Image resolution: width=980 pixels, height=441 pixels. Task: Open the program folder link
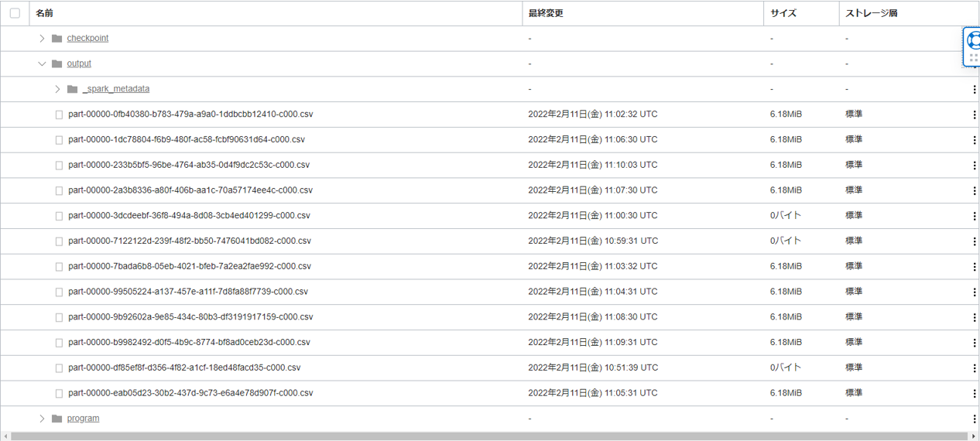pos(83,419)
